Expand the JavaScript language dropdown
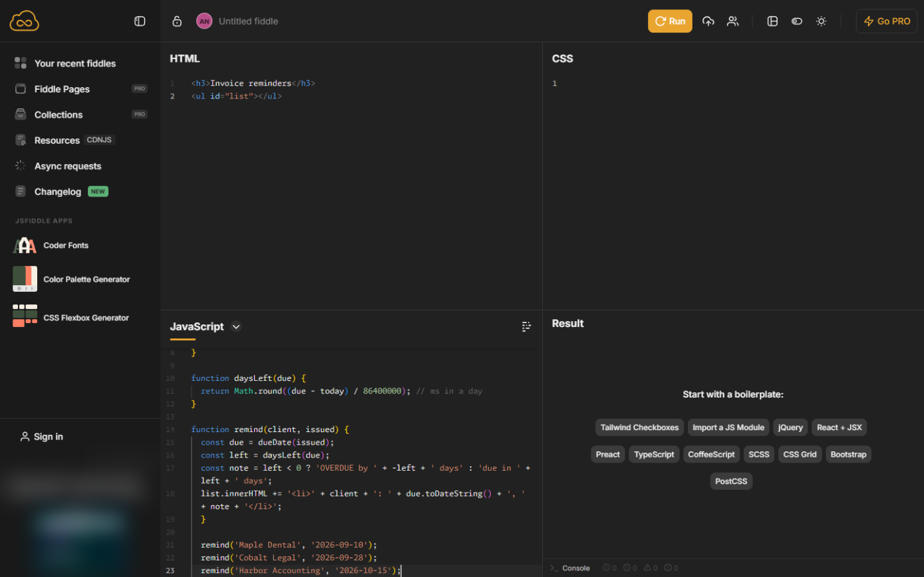This screenshot has width=924, height=577. coord(236,326)
